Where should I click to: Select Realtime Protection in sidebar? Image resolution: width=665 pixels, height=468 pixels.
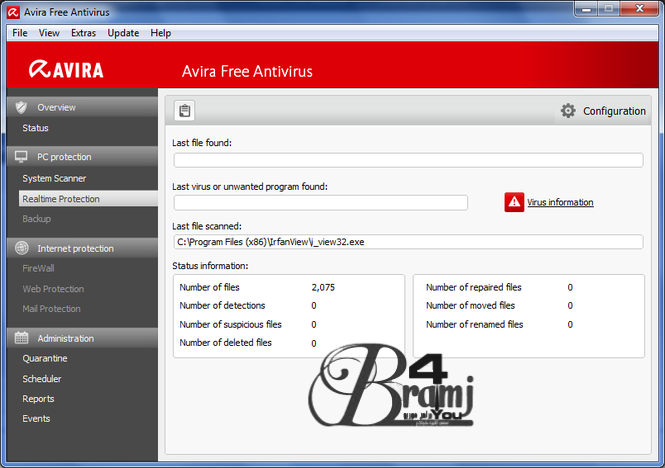[88, 199]
